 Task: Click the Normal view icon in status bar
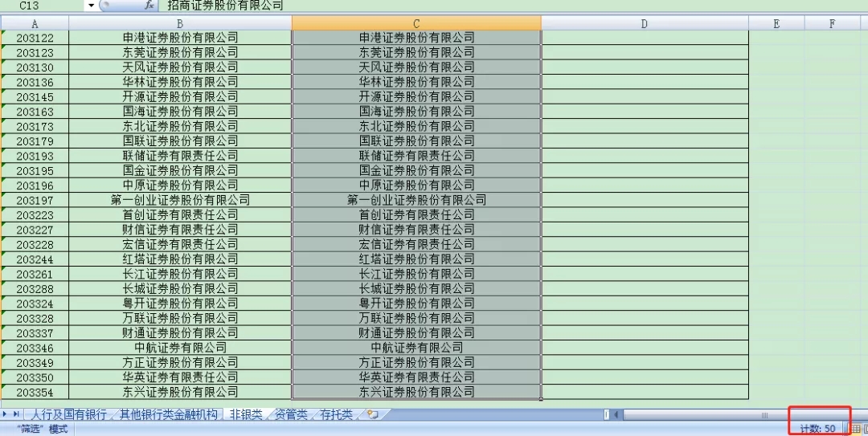pyautogui.click(x=855, y=429)
